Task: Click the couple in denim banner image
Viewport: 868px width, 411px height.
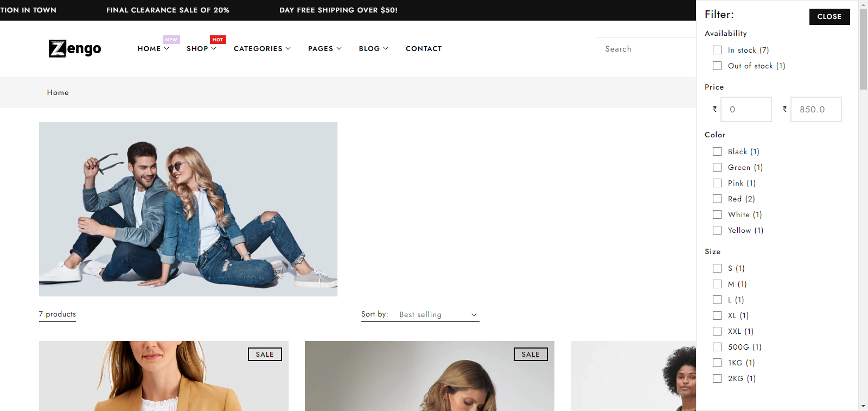Action: click(x=188, y=209)
